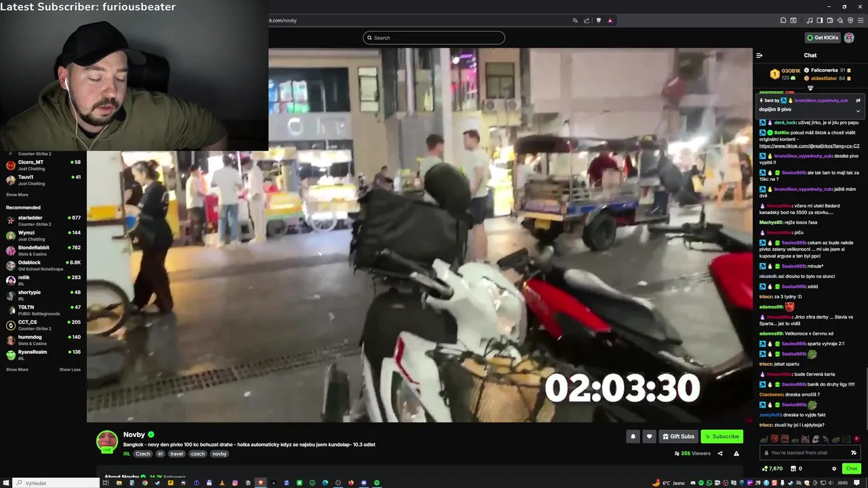868x488 pixels.
Task: Click the IRL category link
Action: [127, 454]
